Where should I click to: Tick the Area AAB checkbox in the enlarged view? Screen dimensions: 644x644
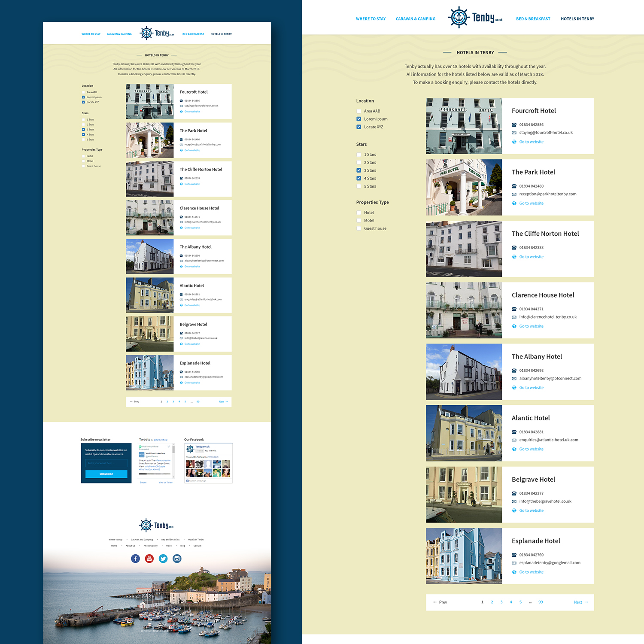[359, 111]
